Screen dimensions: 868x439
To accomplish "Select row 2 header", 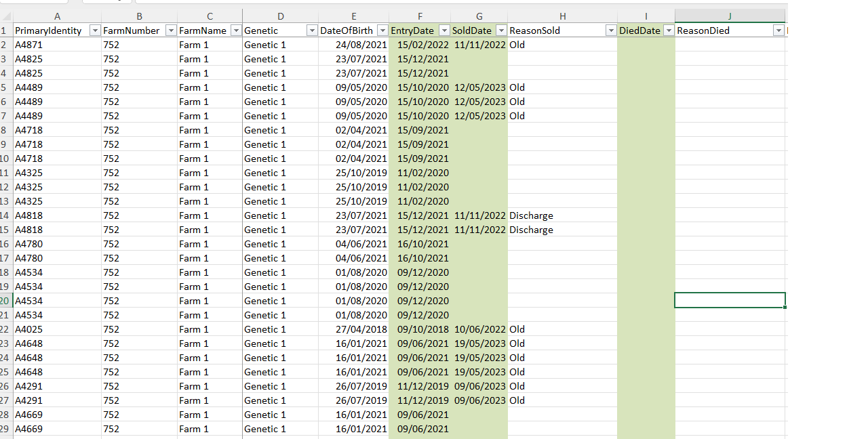I will (x=6, y=45).
